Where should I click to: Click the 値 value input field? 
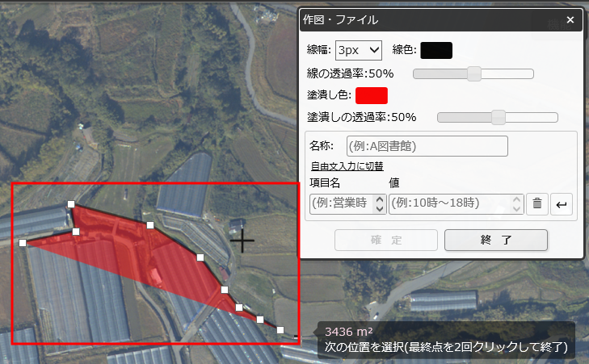456,204
